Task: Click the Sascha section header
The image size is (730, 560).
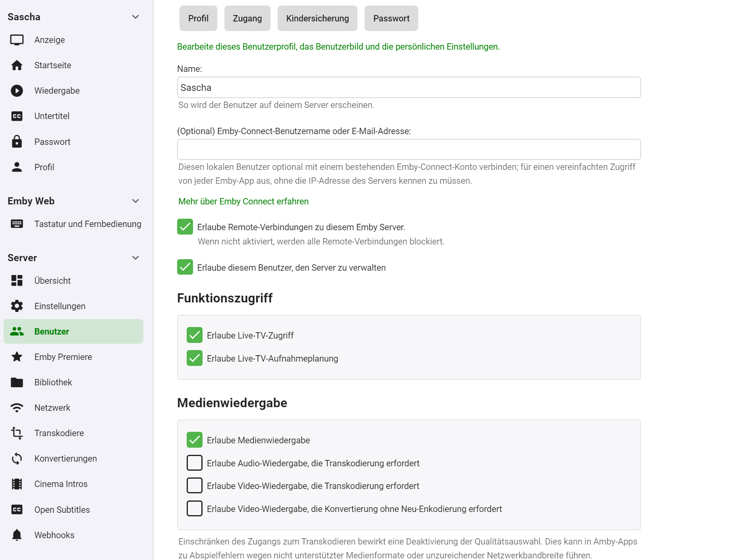Action: click(x=24, y=17)
